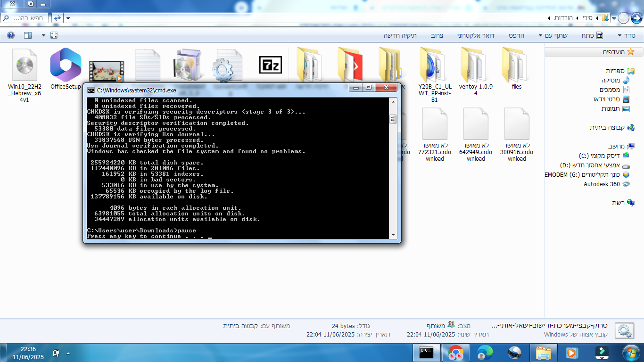Viewport: 644px width, 362px height.
Task: Click the הורדות breadcrumb in the address bar
Action: coord(563,18)
